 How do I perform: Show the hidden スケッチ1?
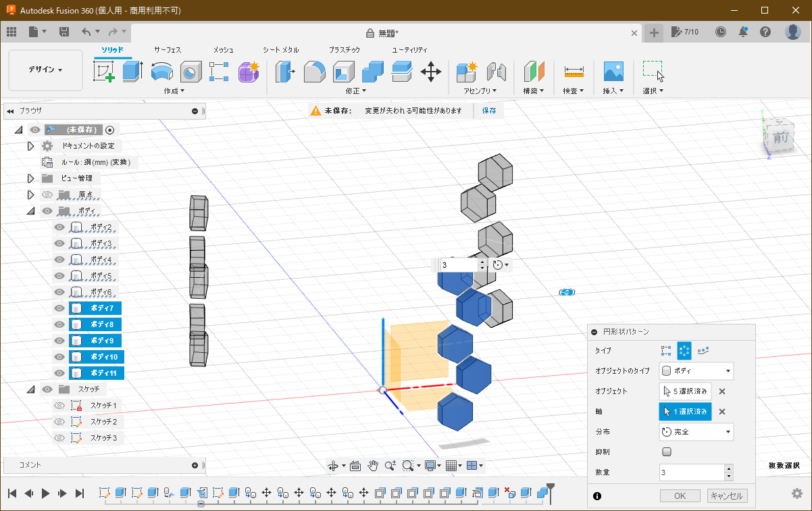tap(59, 406)
